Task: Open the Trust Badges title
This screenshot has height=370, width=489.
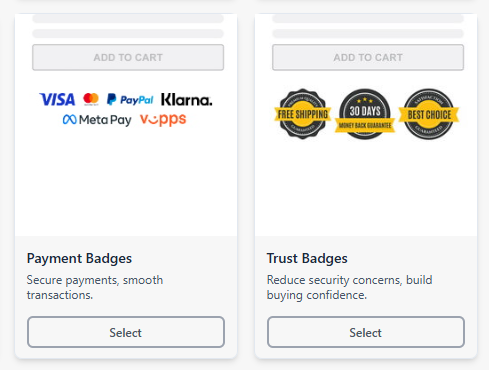Action: click(307, 258)
